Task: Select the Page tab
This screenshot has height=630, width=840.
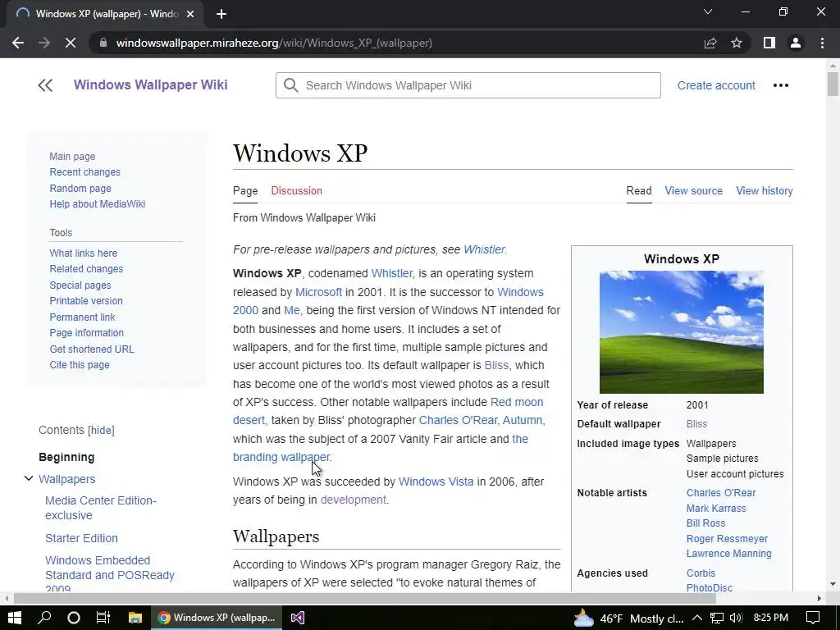Action: coord(245,190)
